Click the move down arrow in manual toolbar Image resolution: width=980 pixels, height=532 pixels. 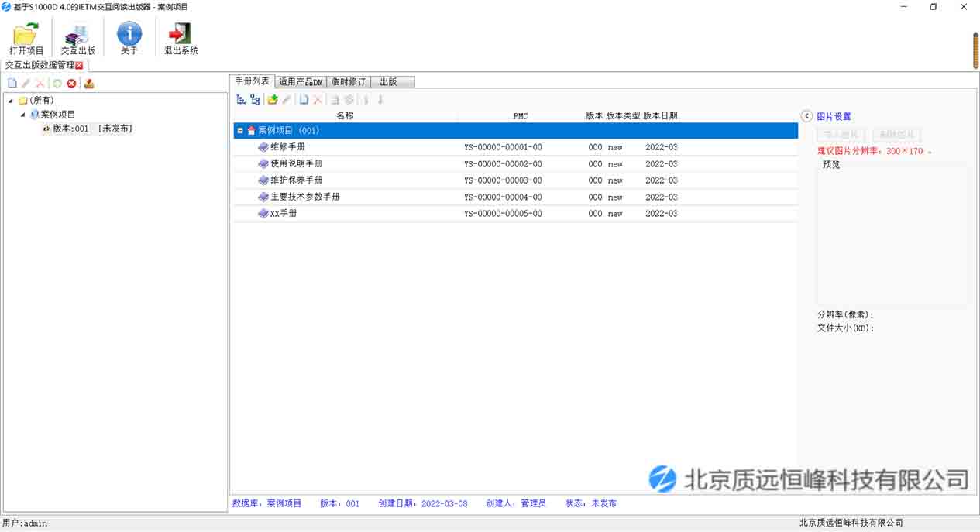pyautogui.click(x=380, y=100)
